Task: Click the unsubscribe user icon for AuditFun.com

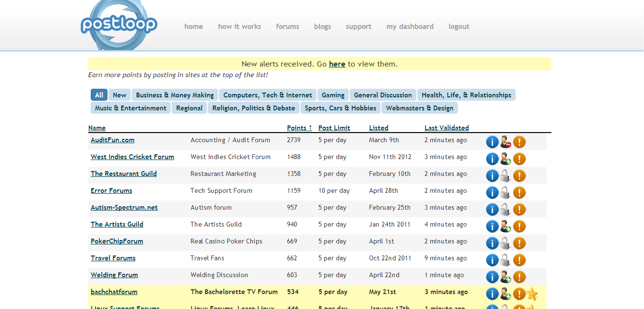Action: 506,142
